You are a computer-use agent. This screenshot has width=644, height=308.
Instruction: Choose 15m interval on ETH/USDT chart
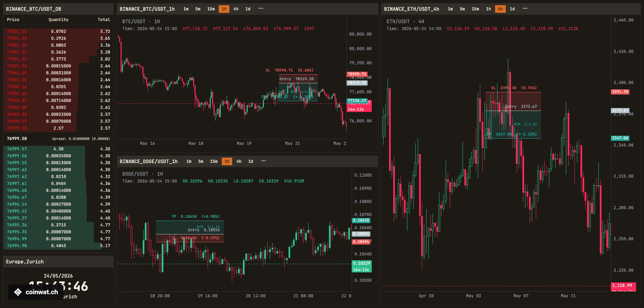coord(475,9)
